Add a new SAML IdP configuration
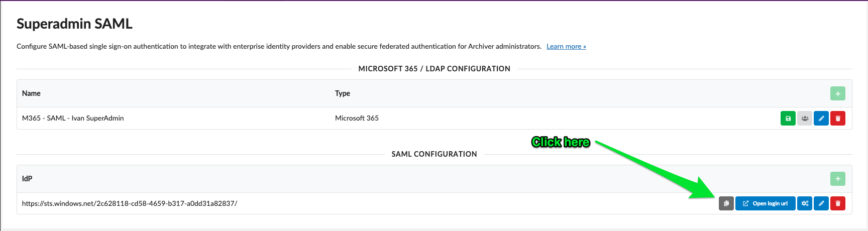Screen dimensions: 868x231 (x=838, y=179)
